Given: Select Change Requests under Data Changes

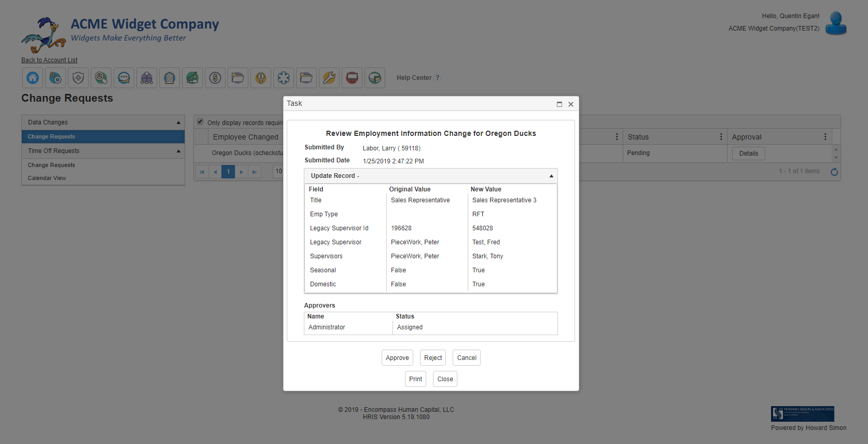Looking at the screenshot, I should [103, 136].
